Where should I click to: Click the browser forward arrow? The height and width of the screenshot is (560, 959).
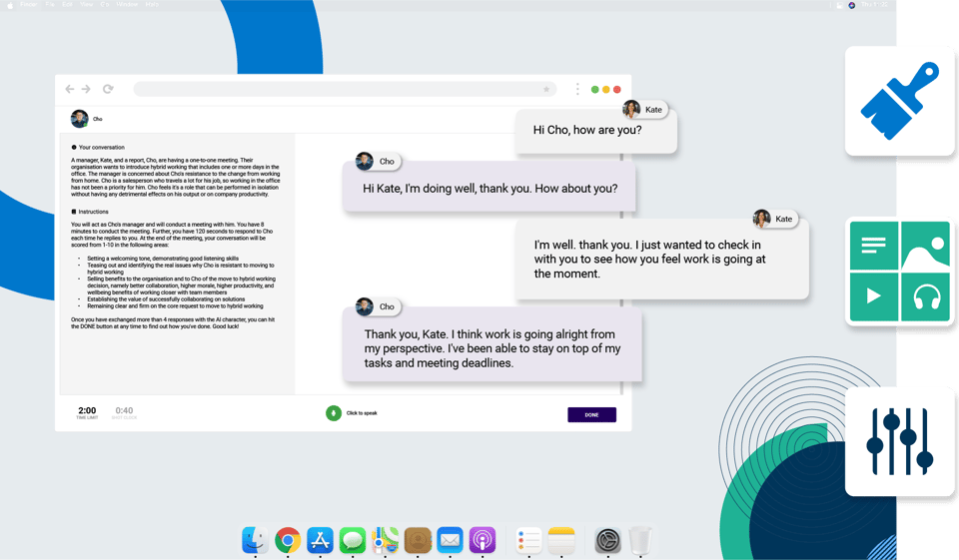[87, 89]
